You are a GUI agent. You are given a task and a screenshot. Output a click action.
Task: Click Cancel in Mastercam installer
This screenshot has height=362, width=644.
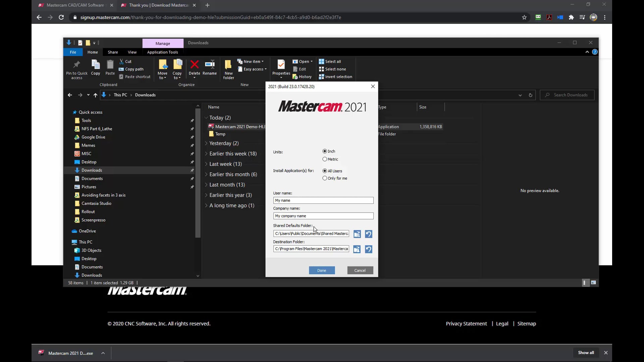tap(360, 270)
